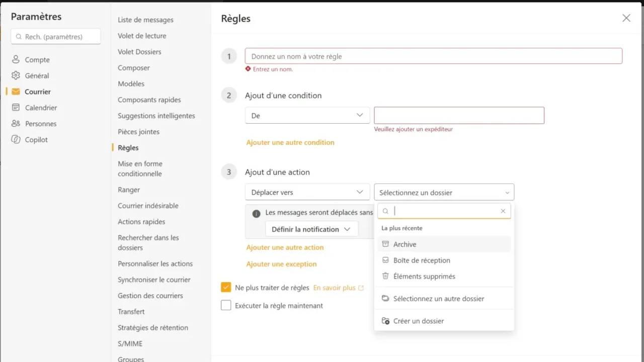Close the Règles settings dialog
644x362 pixels.
[x=626, y=18]
